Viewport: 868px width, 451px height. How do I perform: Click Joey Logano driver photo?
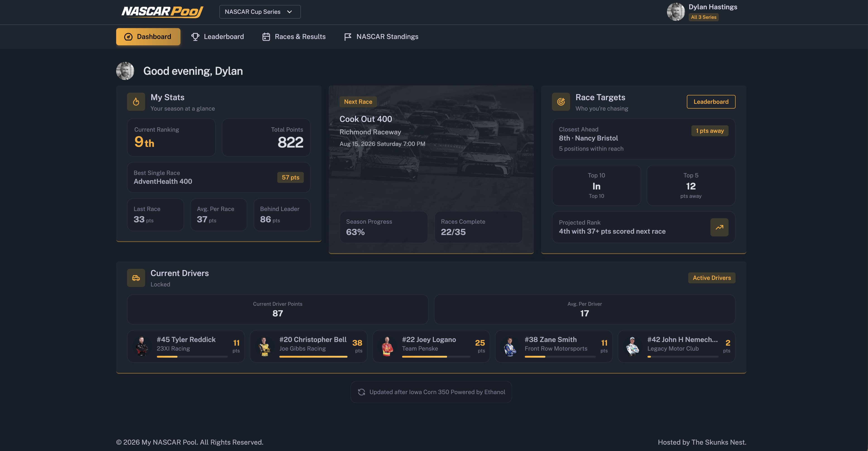point(387,347)
